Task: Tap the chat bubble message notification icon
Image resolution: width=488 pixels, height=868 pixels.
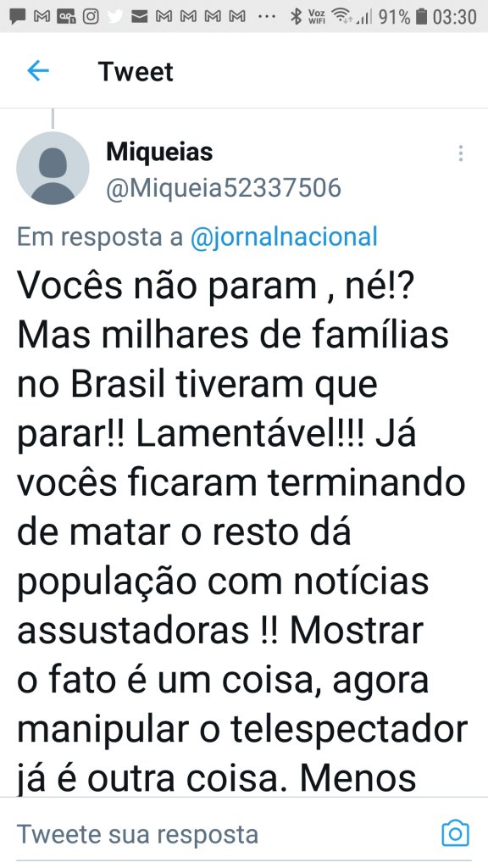Action: [18, 17]
